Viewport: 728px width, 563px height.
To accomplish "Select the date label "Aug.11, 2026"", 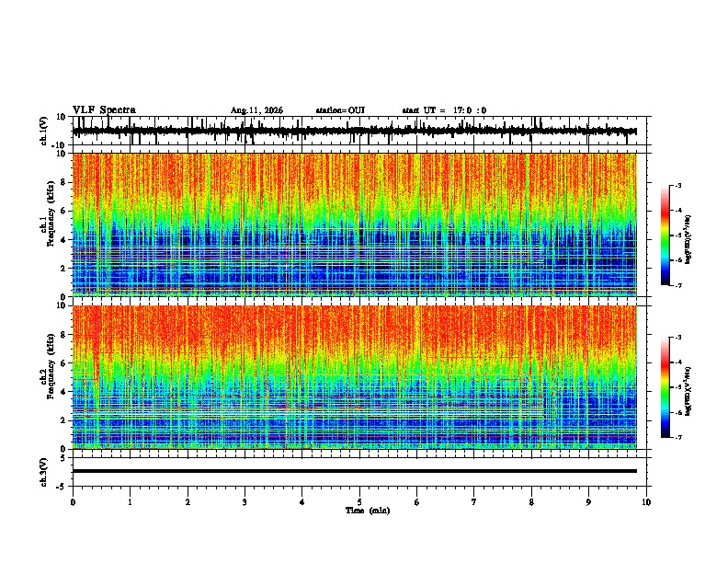I will pos(256,110).
